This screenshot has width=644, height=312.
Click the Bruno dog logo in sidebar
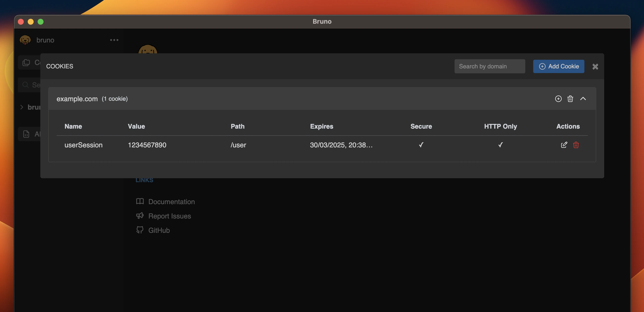[x=25, y=40]
